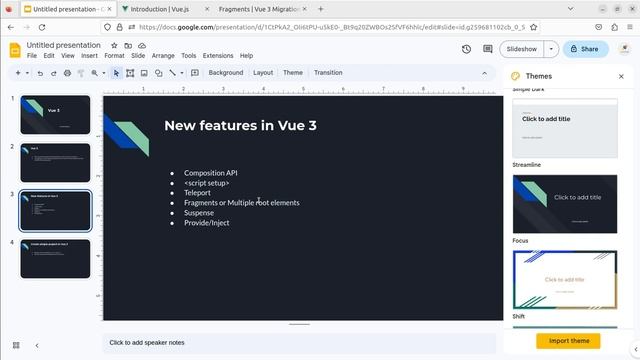Open the browser extensions icon
The image size is (640, 360).
(x=614, y=27)
